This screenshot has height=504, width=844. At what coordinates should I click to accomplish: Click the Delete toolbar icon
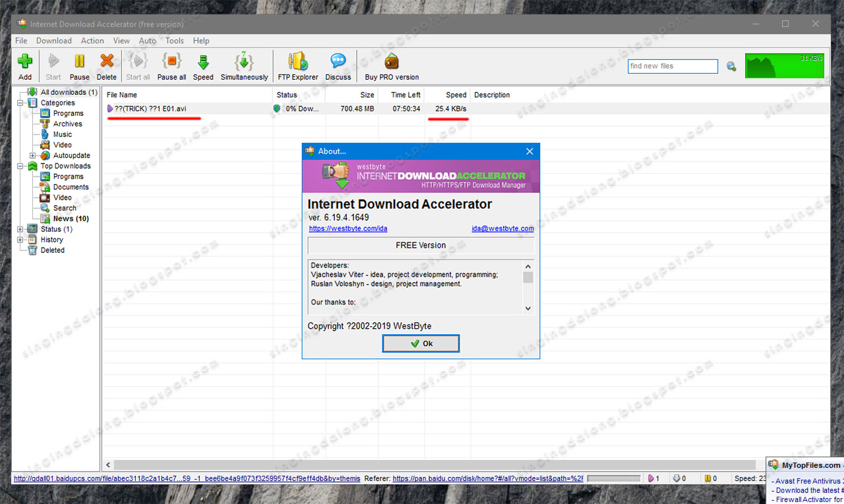[107, 62]
